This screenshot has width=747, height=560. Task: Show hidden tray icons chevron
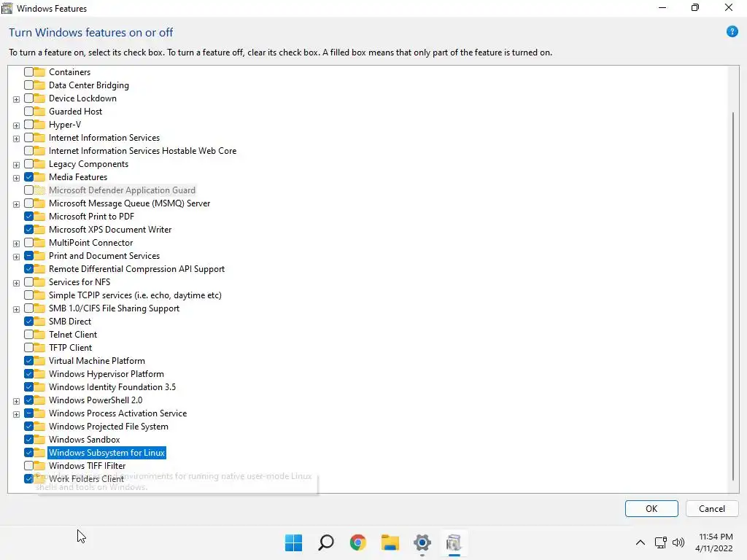tap(640, 542)
